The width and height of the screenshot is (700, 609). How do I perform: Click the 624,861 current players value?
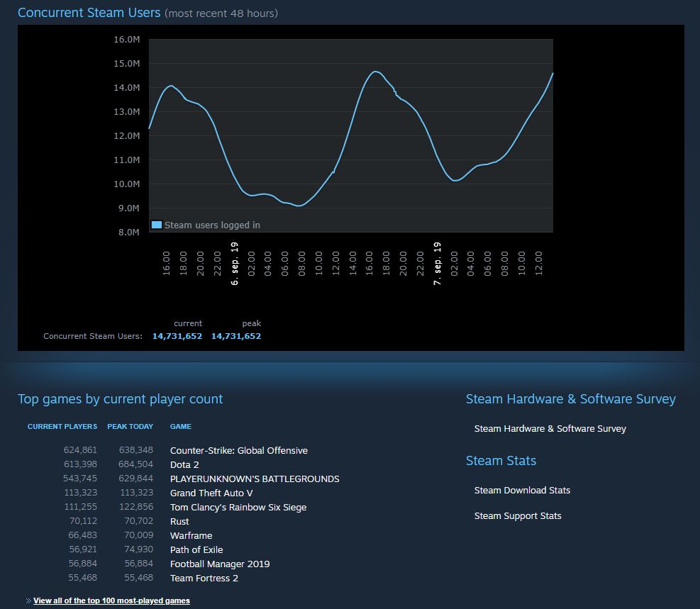tap(80, 450)
